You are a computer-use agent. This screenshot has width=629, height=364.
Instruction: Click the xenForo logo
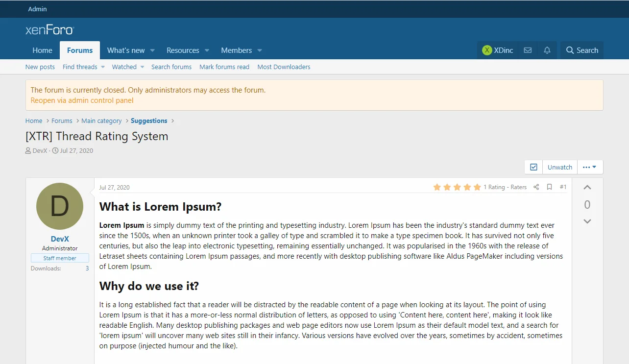[49, 30]
